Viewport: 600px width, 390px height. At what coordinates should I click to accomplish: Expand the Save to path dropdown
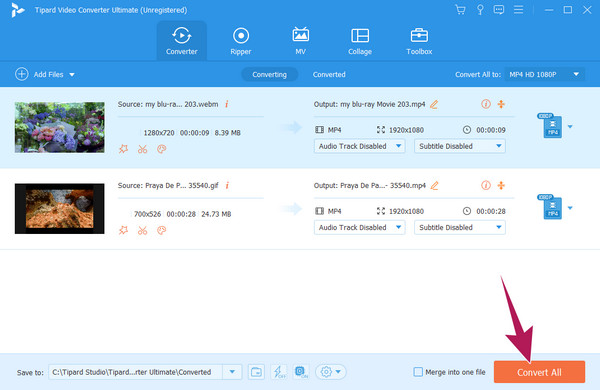point(232,372)
